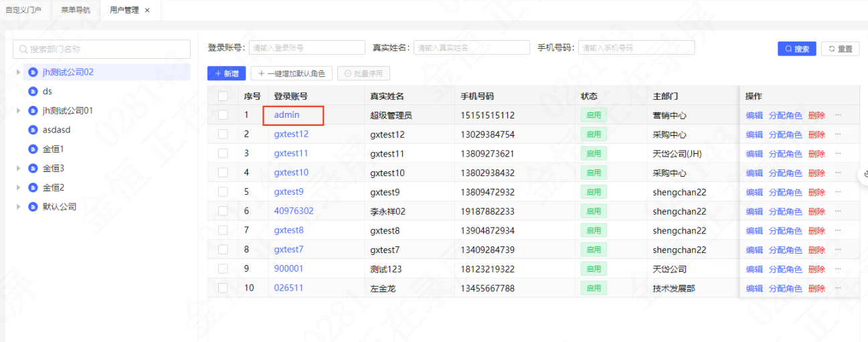Open the more options ellipsis for admin row
The width and height of the screenshot is (868, 342).
pos(838,115)
